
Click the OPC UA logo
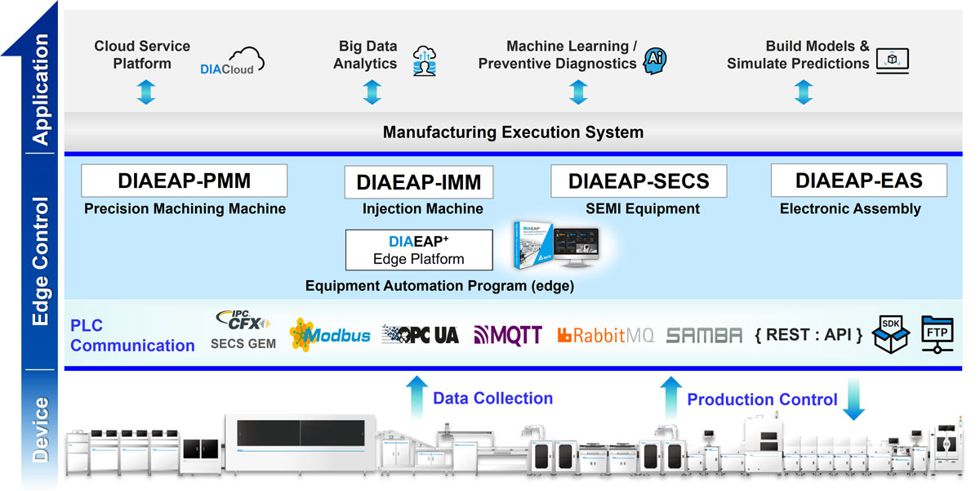coord(421,335)
